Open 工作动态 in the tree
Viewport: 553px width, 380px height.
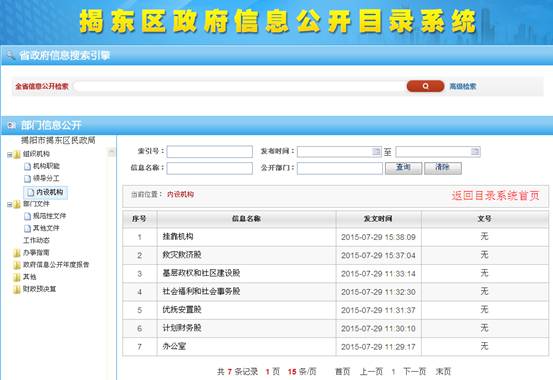[36, 240]
